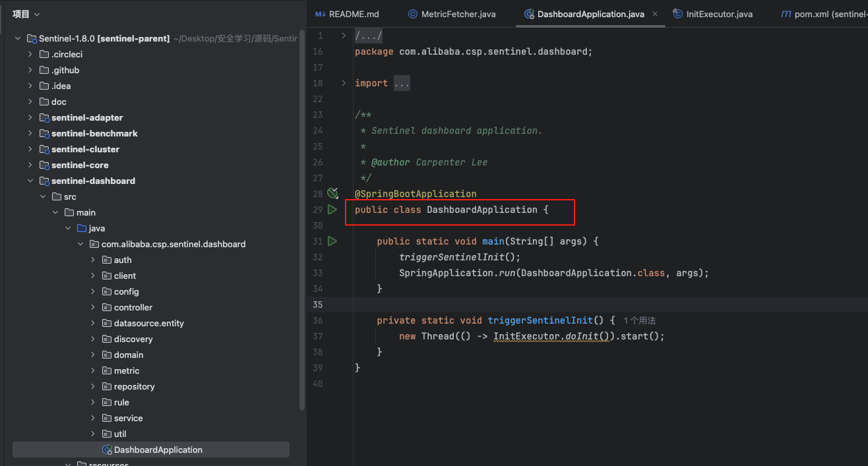This screenshot has height=466, width=868.
Task: Run main method via line 31 gutter arrow
Action: (332, 241)
